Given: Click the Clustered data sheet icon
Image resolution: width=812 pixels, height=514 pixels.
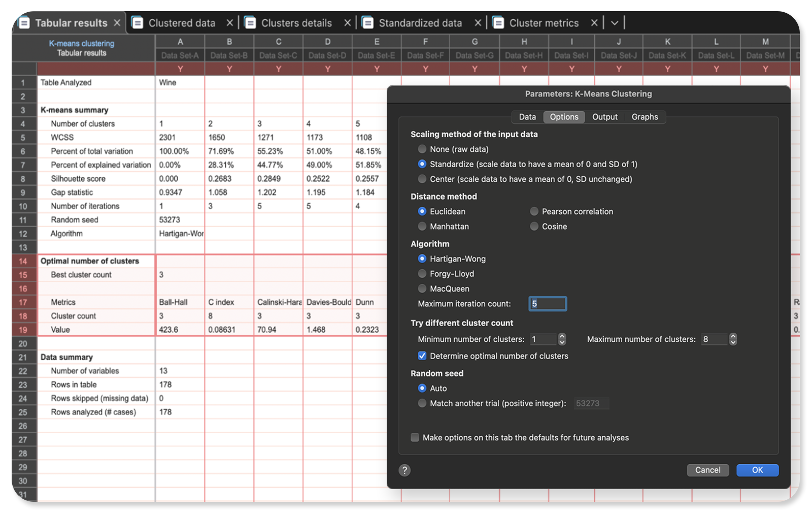Looking at the screenshot, I should pyautogui.click(x=137, y=23).
